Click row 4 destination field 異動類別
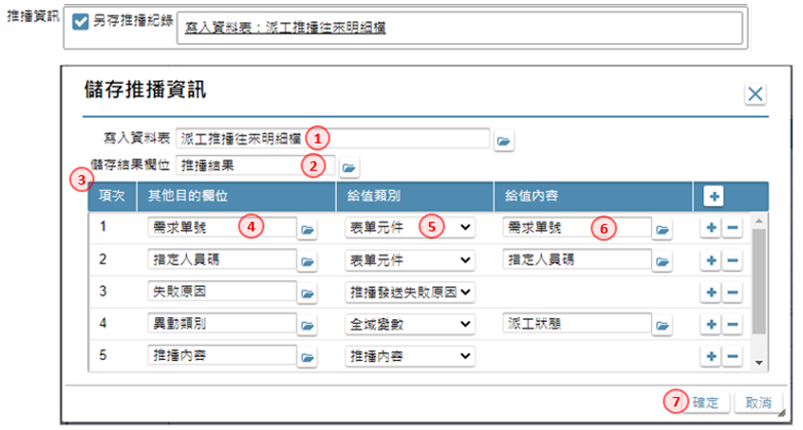Image resolution: width=803 pixels, height=430 pixels. click(222, 324)
